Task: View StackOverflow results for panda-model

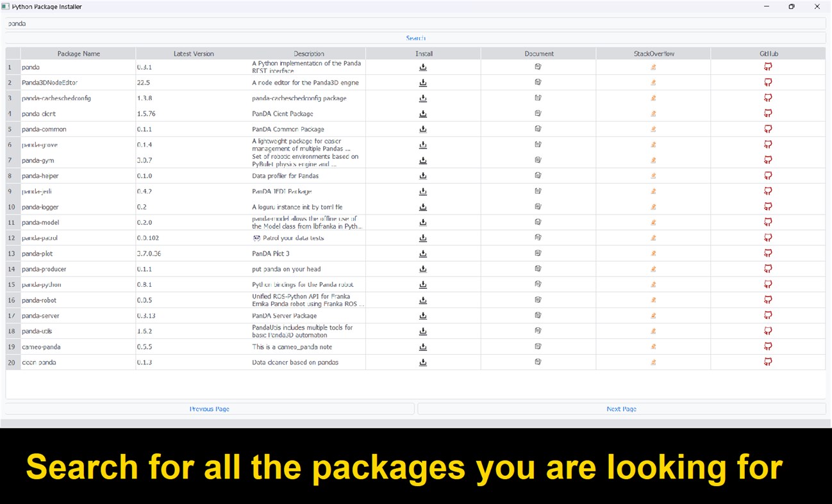Action: (x=653, y=222)
